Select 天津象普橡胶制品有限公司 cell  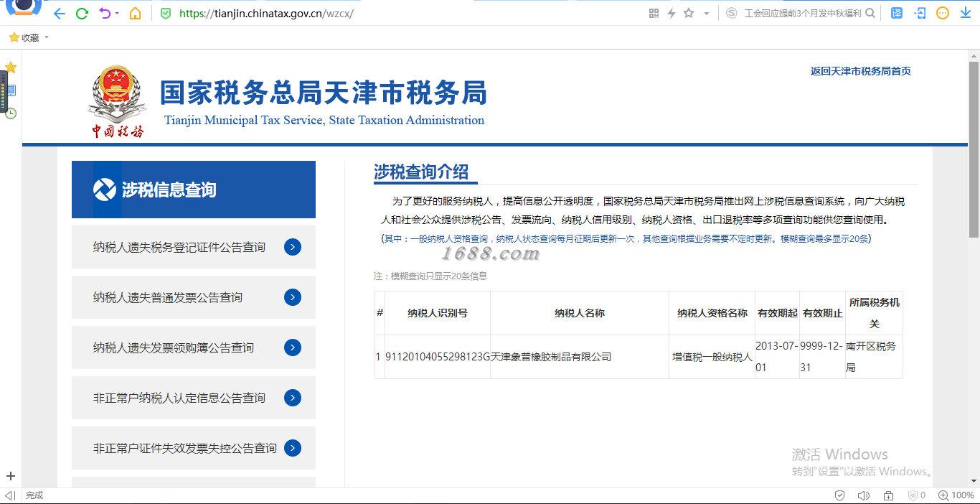click(580, 357)
